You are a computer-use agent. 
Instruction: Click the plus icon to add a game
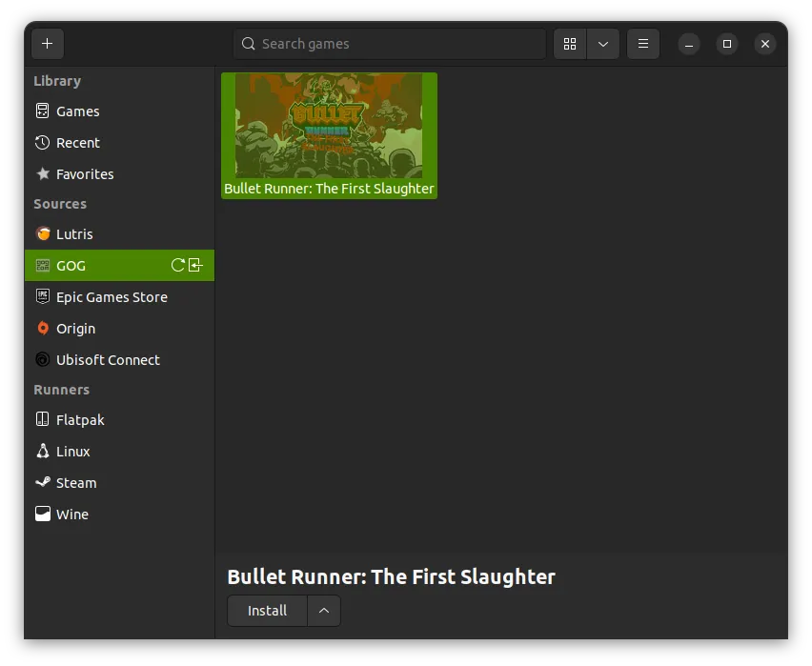click(x=47, y=44)
